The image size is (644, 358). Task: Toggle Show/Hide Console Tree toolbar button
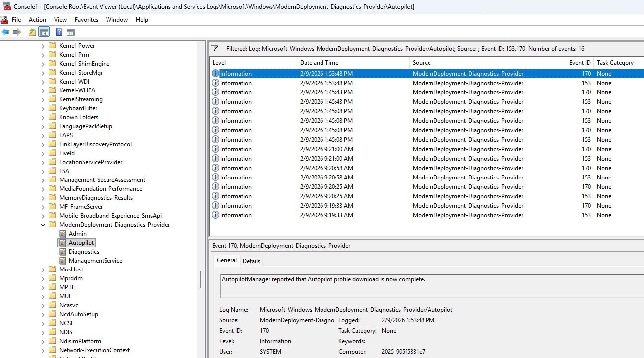44,32
